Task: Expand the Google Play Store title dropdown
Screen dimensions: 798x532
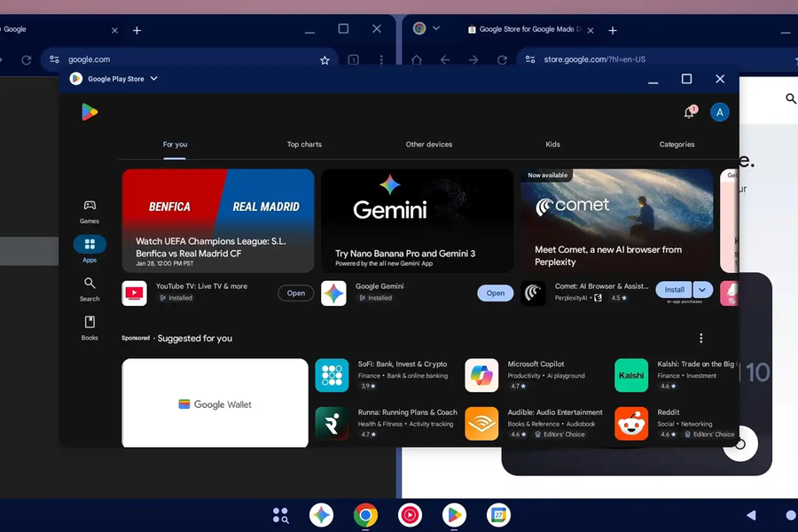Action: [x=154, y=79]
